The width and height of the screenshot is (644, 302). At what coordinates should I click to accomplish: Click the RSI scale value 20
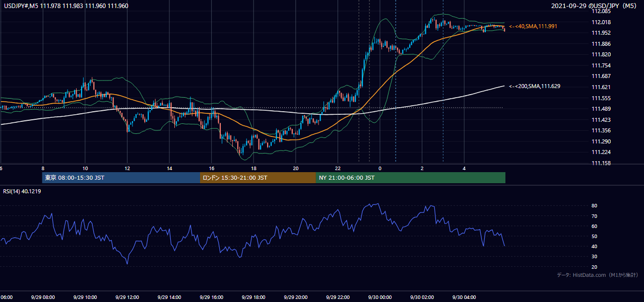click(x=594, y=267)
